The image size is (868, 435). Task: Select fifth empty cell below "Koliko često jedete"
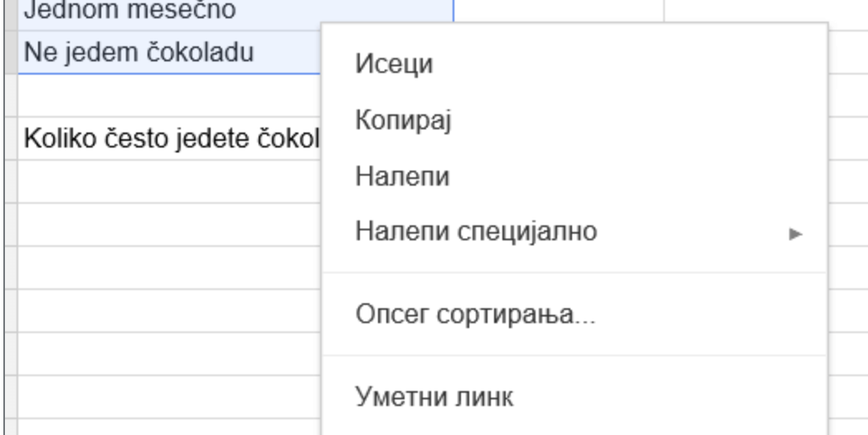click(x=166, y=353)
